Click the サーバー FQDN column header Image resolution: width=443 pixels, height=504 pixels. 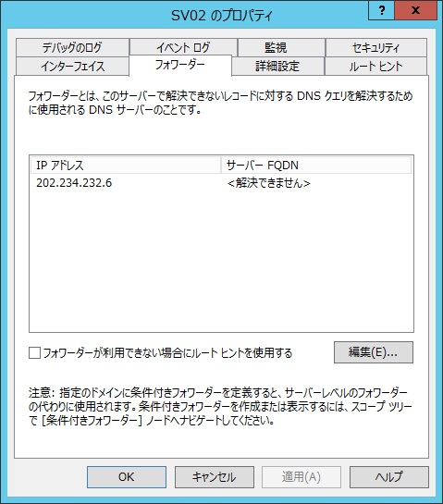316,166
